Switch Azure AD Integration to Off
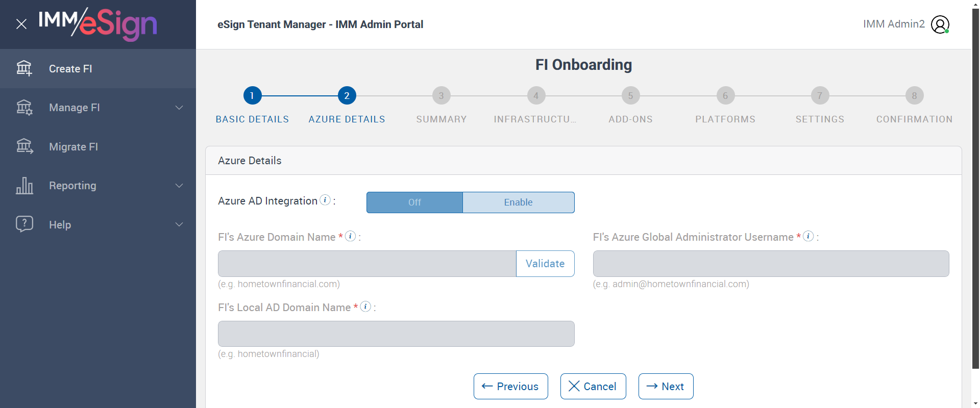980x408 pixels. [x=414, y=202]
